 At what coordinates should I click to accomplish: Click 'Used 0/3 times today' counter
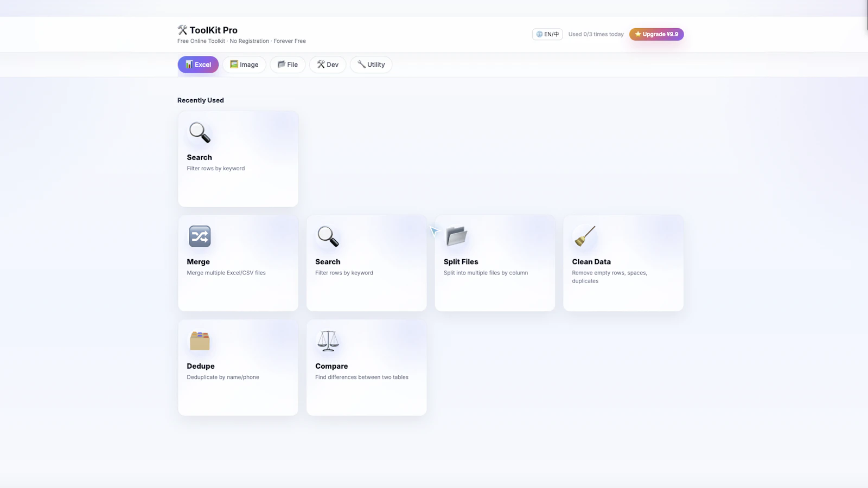pos(596,34)
